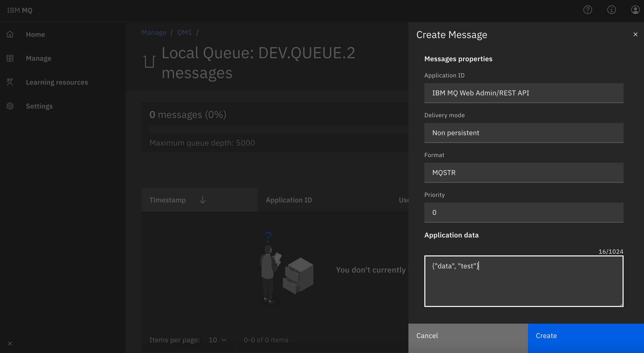Click the Delivery mode field

(524, 133)
